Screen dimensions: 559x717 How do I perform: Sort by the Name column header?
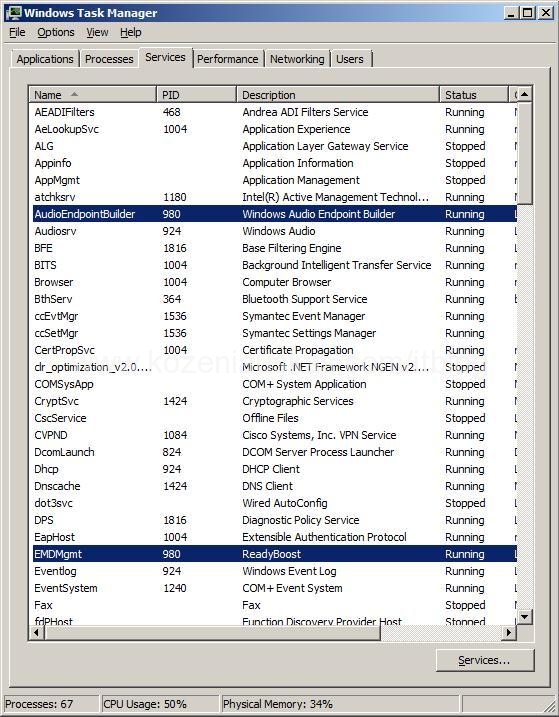coord(92,95)
